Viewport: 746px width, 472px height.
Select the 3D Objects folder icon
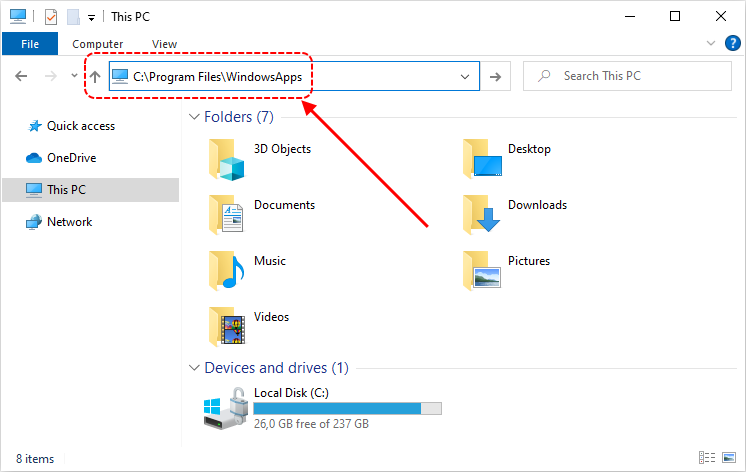[x=226, y=160]
